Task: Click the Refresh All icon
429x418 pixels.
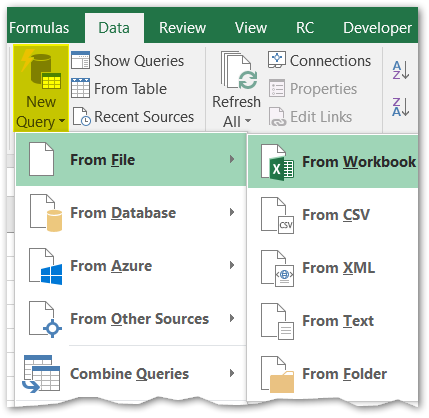Action: [x=239, y=70]
